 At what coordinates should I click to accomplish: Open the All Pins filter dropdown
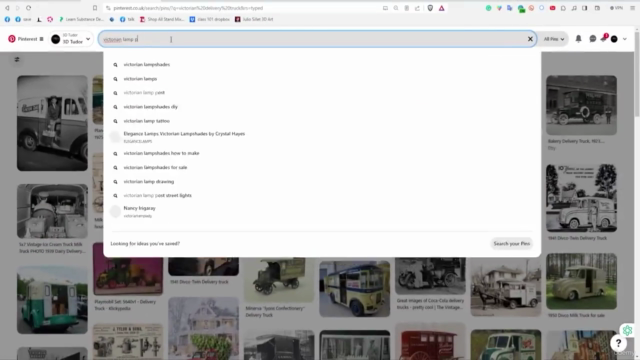(553, 39)
